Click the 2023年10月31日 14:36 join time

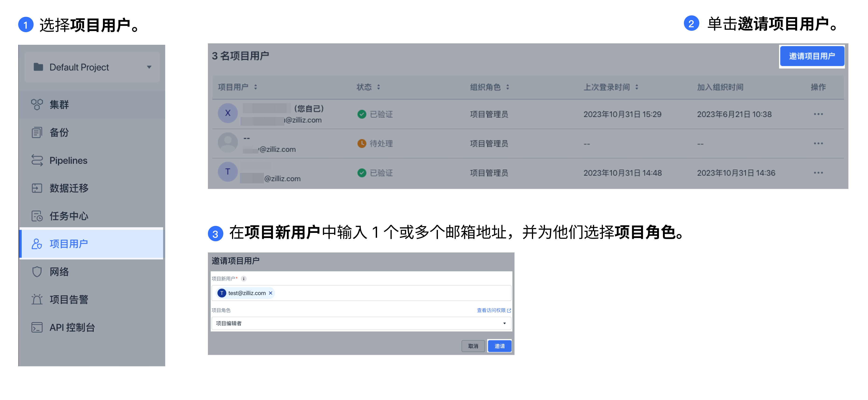tap(736, 173)
